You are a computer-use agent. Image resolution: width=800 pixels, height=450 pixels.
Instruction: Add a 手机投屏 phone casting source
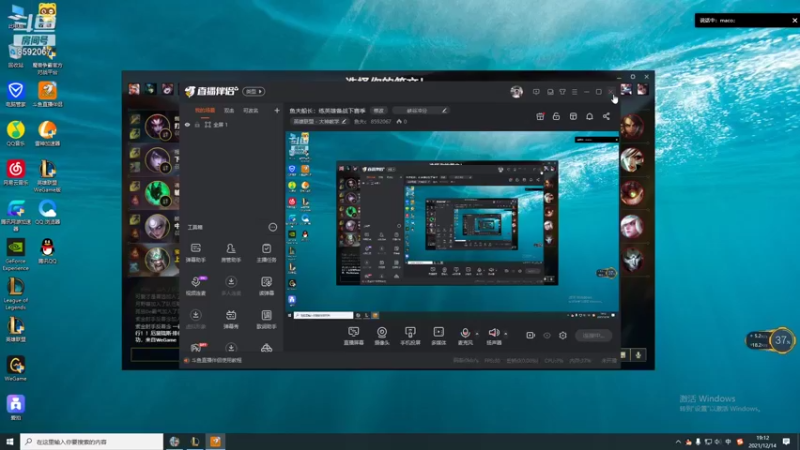click(410, 336)
